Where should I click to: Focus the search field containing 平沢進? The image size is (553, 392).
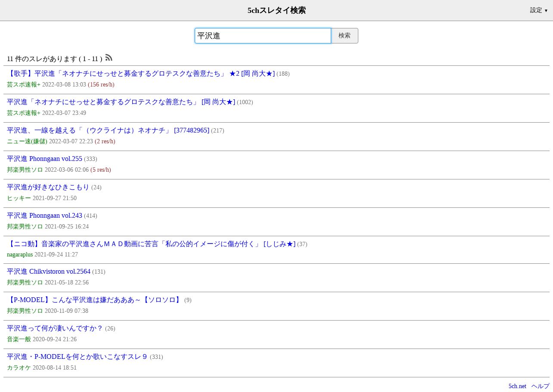tap(263, 36)
